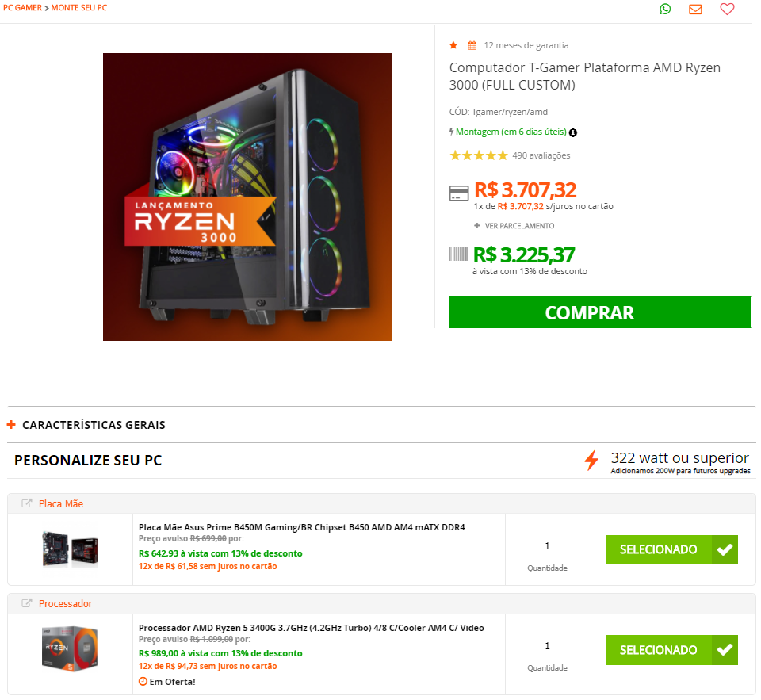761x700 pixels.
Task: Open WhatsApp contact icon
Action: tap(665, 9)
